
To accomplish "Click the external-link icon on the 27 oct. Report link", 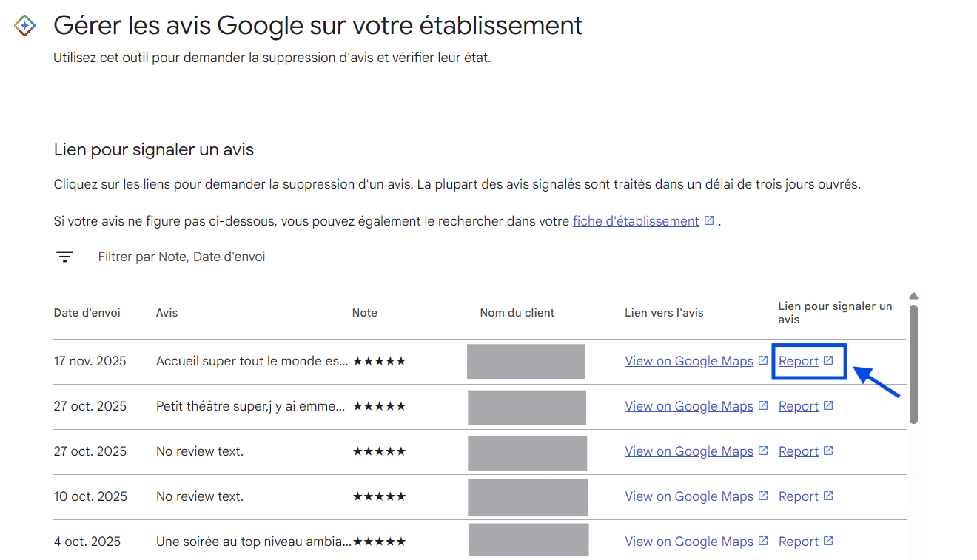I will tap(829, 405).
